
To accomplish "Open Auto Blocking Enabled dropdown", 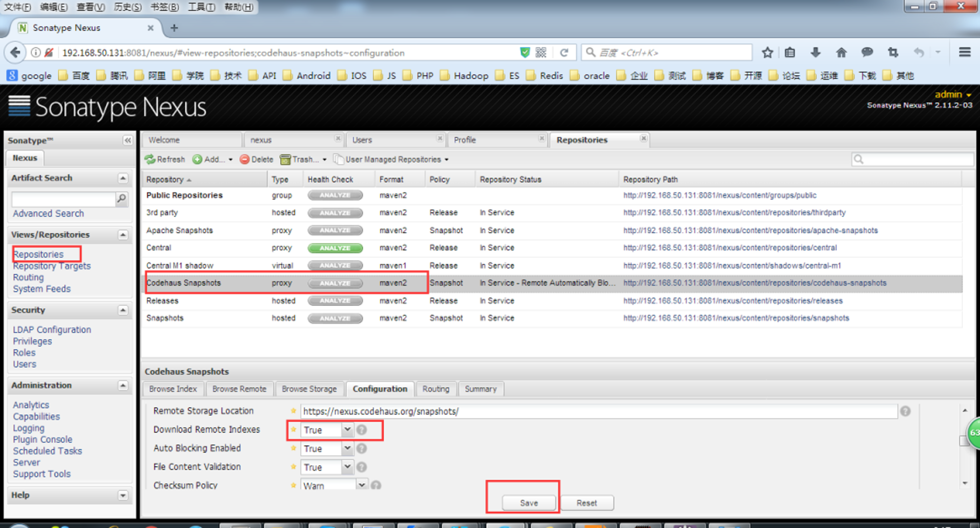I will click(347, 448).
